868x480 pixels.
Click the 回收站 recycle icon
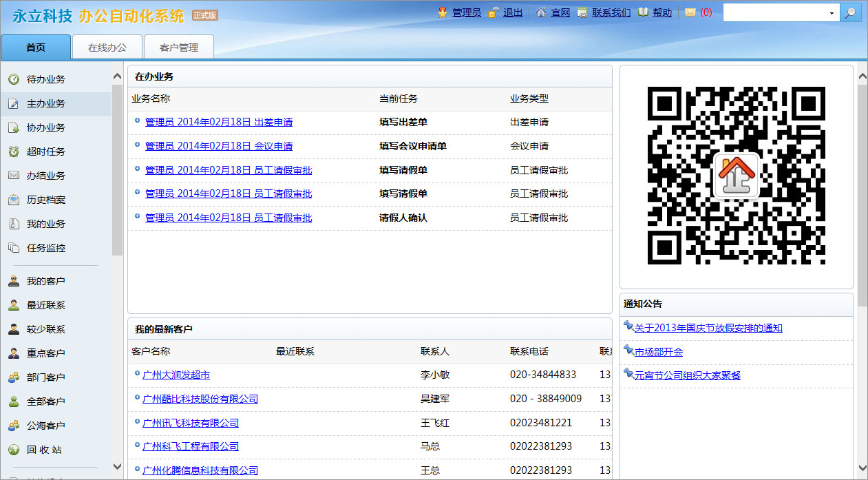pyautogui.click(x=14, y=450)
